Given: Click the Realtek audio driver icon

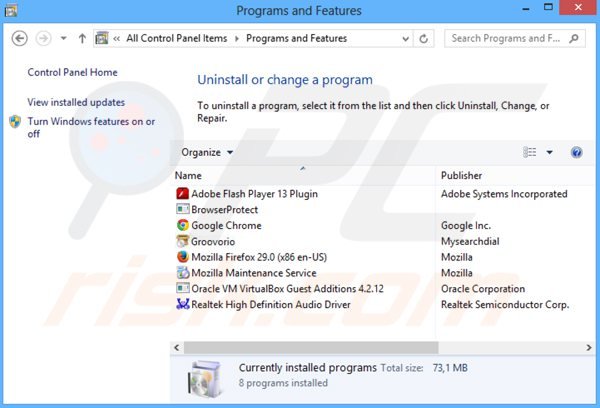Looking at the screenshot, I should tap(183, 304).
